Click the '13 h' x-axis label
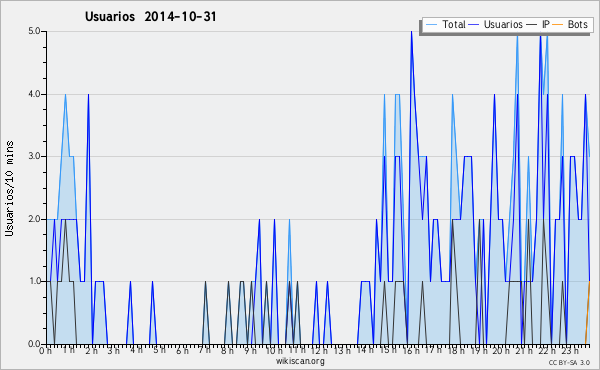Screen dimensions: 600x370 coord(342,350)
